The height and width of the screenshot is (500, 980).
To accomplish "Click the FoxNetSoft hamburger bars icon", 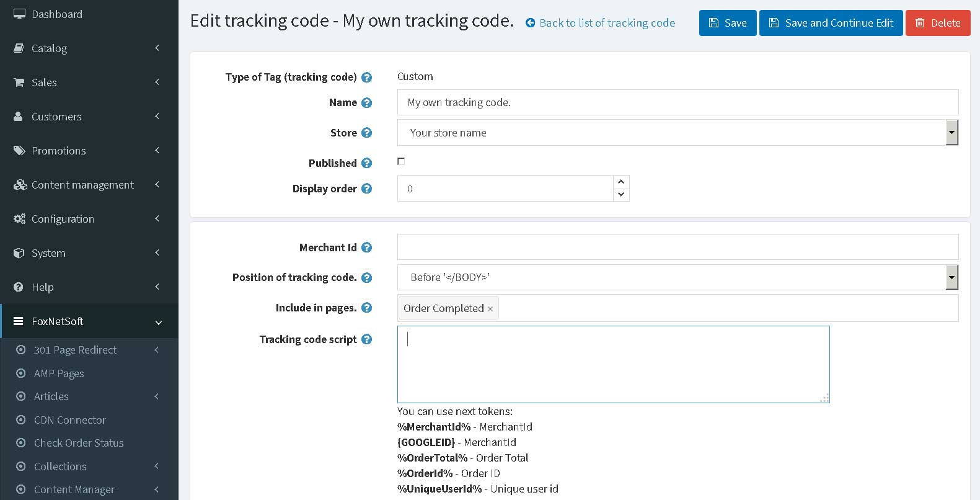I will coord(19,321).
